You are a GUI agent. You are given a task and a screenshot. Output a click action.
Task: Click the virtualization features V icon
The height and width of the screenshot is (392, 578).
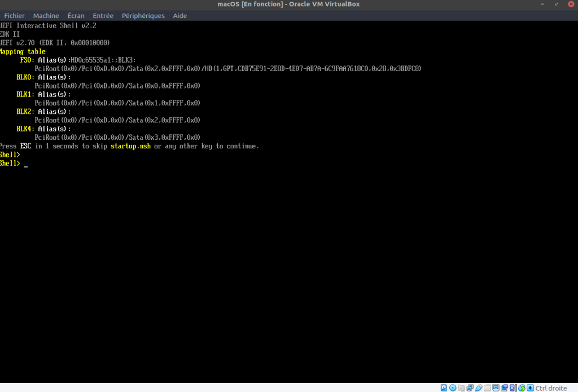(512, 387)
